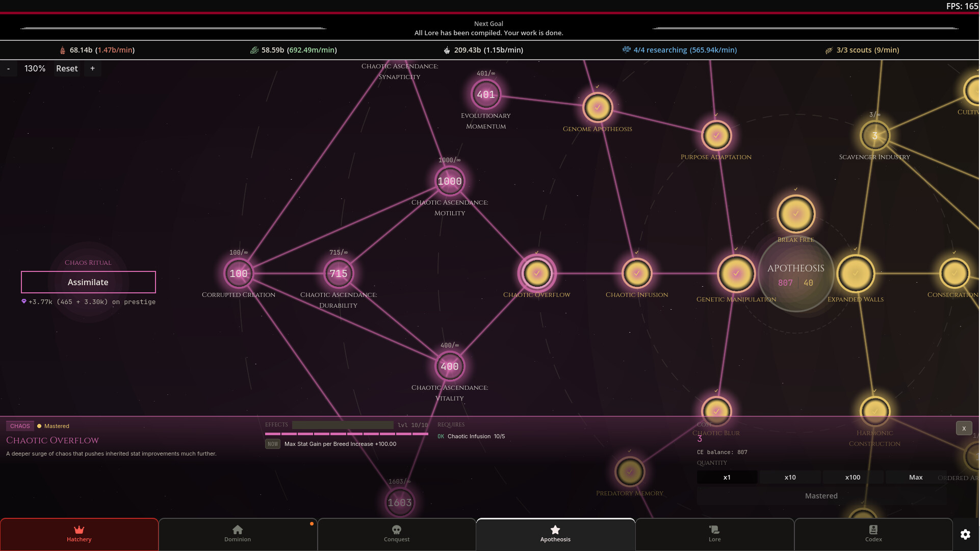980x551 pixels.
Task: Open the Chaotic Infusion node
Action: click(637, 273)
